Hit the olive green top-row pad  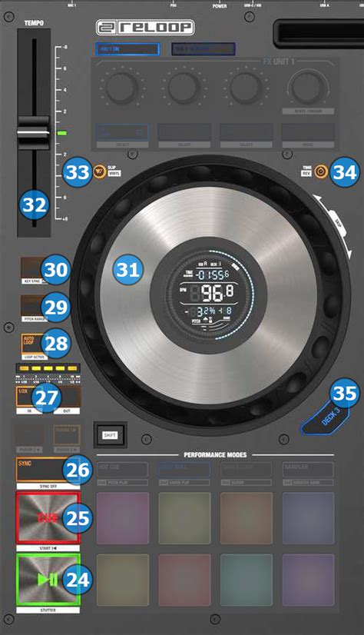point(184,518)
